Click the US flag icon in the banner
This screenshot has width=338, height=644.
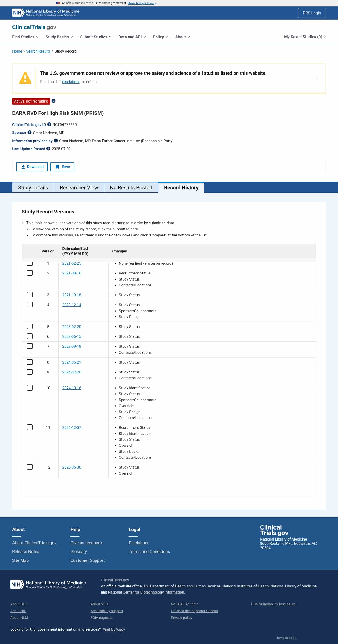point(58,3)
